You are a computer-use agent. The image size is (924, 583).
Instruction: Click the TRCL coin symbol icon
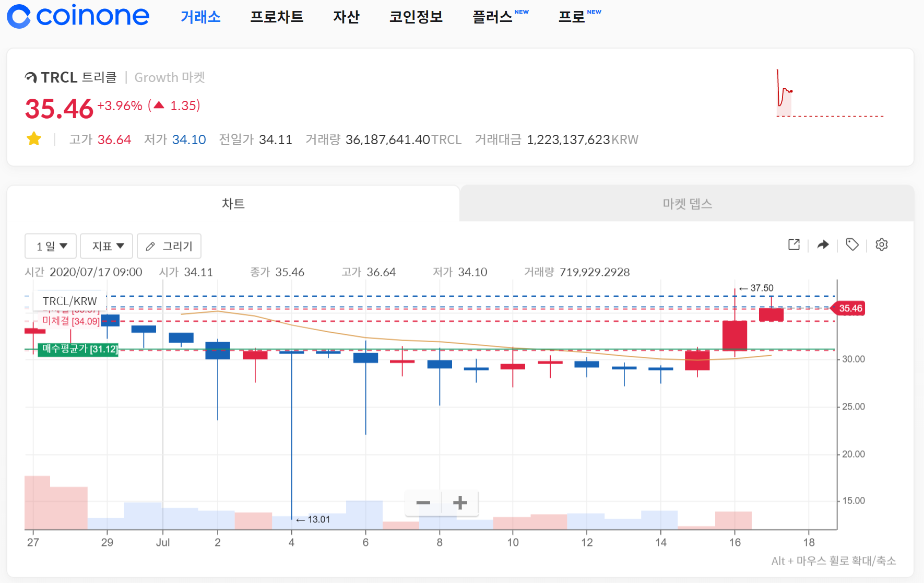pyautogui.click(x=31, y=77)
